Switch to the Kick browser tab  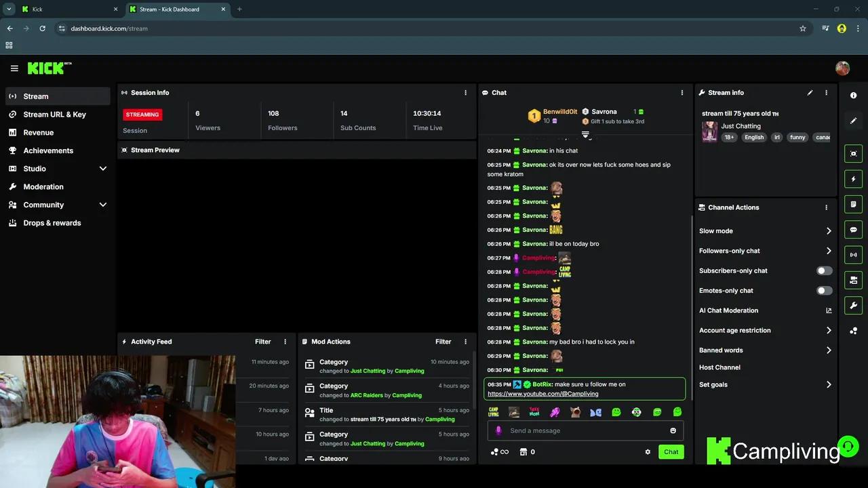70,9
